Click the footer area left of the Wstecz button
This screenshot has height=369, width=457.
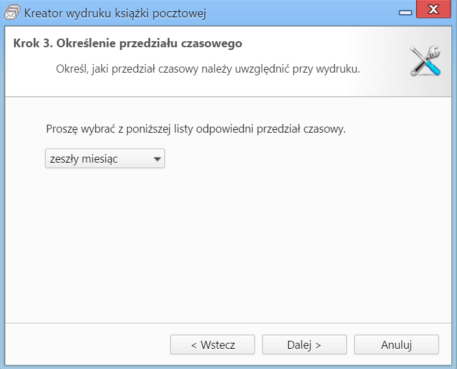pyautogui.click(x=87, y=345)
